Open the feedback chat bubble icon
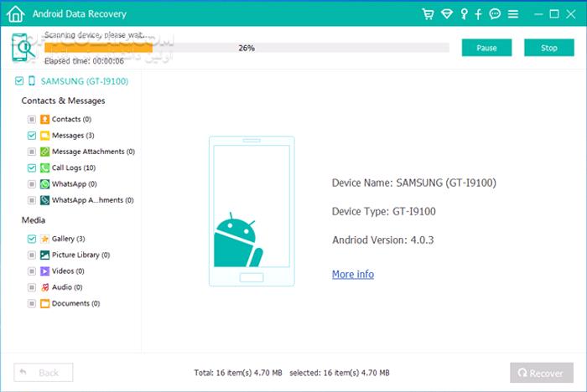587x392 pixels. [x=495, y=14]
